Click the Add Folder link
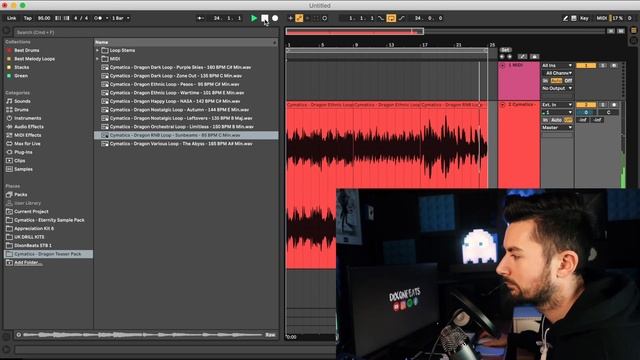The width and height of the screenshot is (640, 360). 28,262
